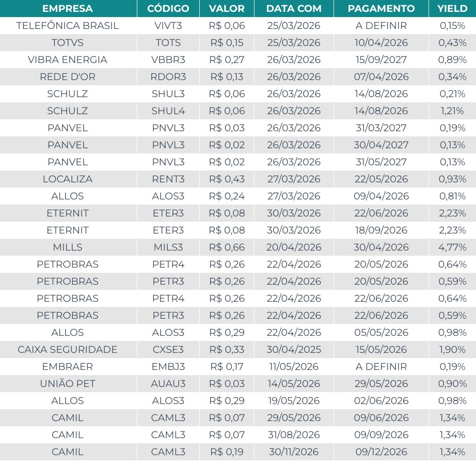Click the EMPRESA column header
Image resolution: width=476 pixels, height=465 pixels.
coord(68,8)
